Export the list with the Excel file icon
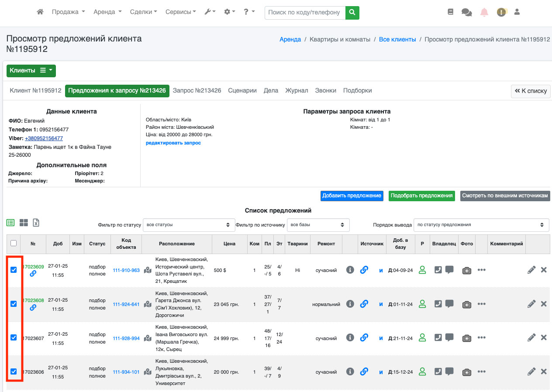 36,223
